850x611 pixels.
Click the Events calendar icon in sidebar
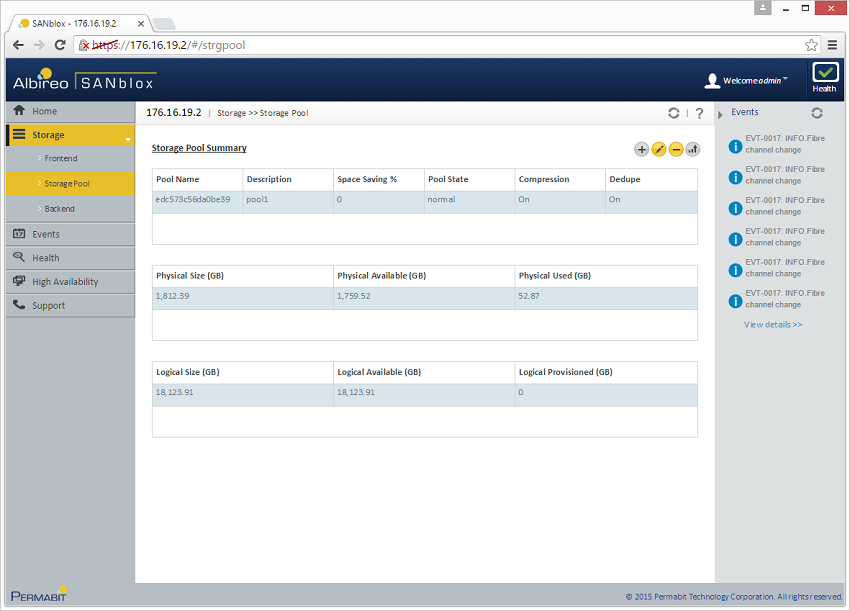[x=19, y=233]
